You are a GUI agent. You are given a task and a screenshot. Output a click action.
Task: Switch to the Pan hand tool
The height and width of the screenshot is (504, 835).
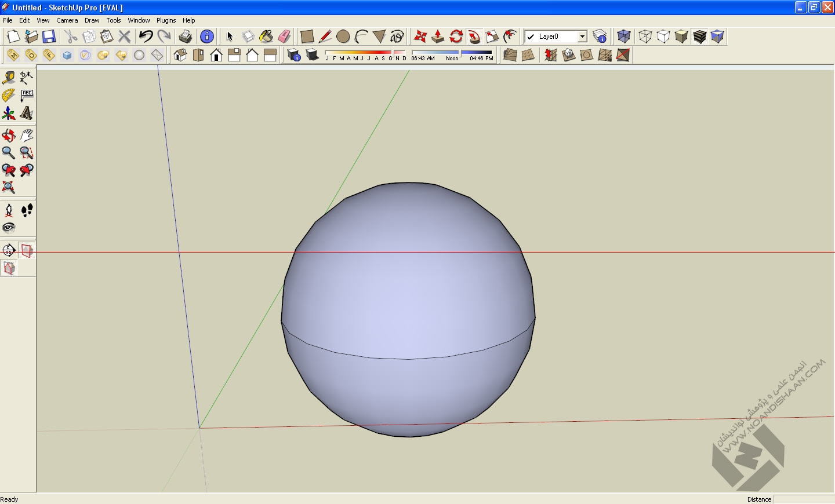click(27, 136)
